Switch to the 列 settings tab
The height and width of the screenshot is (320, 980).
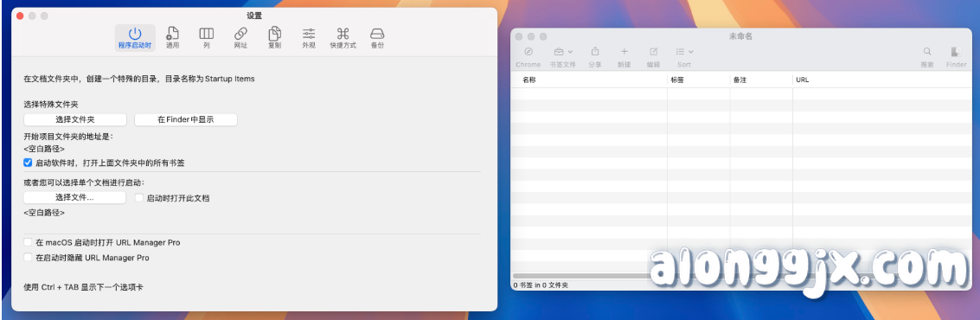click(206, 38)
